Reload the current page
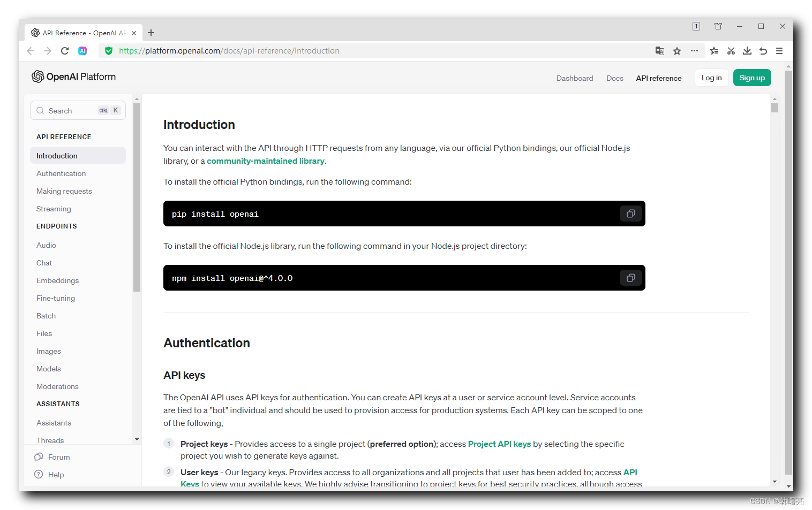This screenshot has width=812, height=510. click(65, 51)
